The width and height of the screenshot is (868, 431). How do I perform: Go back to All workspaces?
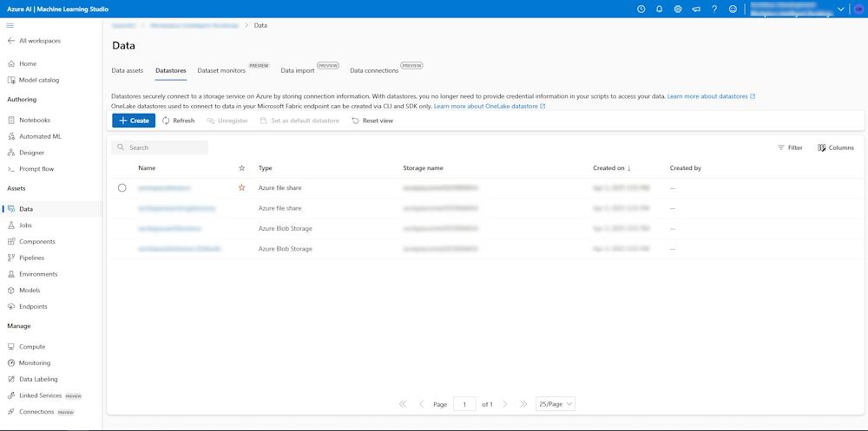pyautogui.click(x=34, y=41)
